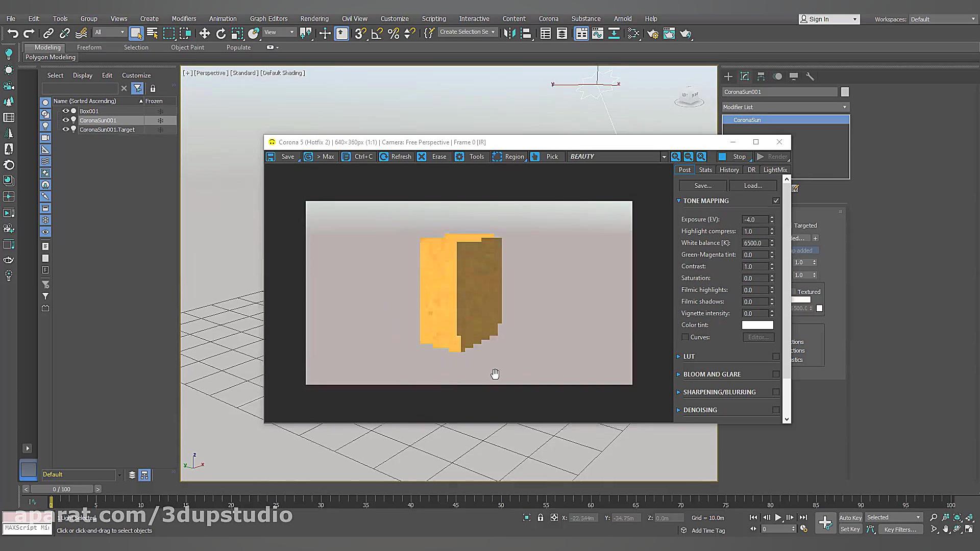Switch to the LightMix tab

(775, 170)
